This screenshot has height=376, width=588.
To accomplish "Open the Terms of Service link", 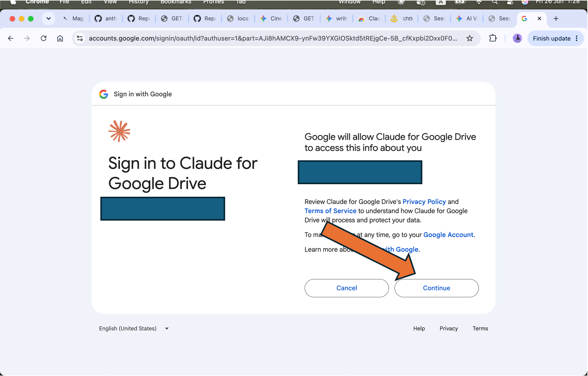I will click(330, 211).
